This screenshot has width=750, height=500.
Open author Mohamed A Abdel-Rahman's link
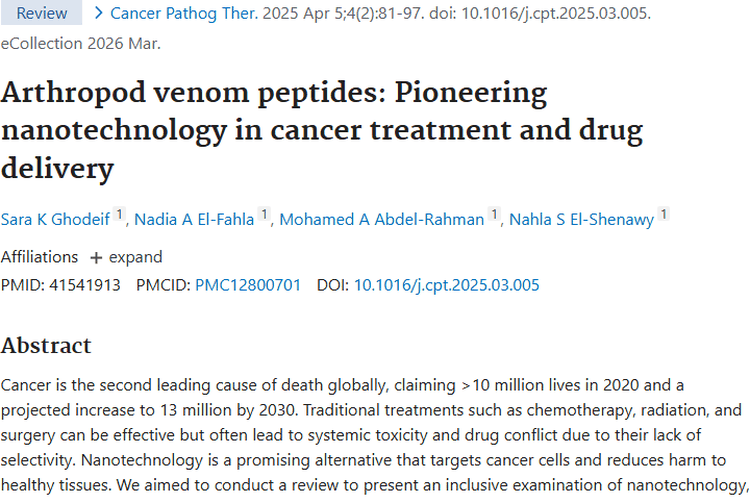coord(381,220)
